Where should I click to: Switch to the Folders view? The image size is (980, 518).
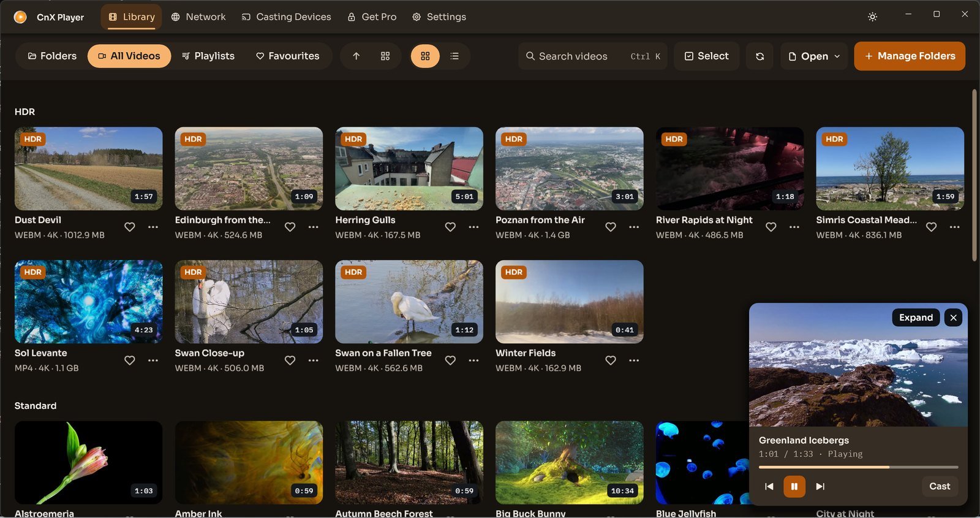point(52,56)
